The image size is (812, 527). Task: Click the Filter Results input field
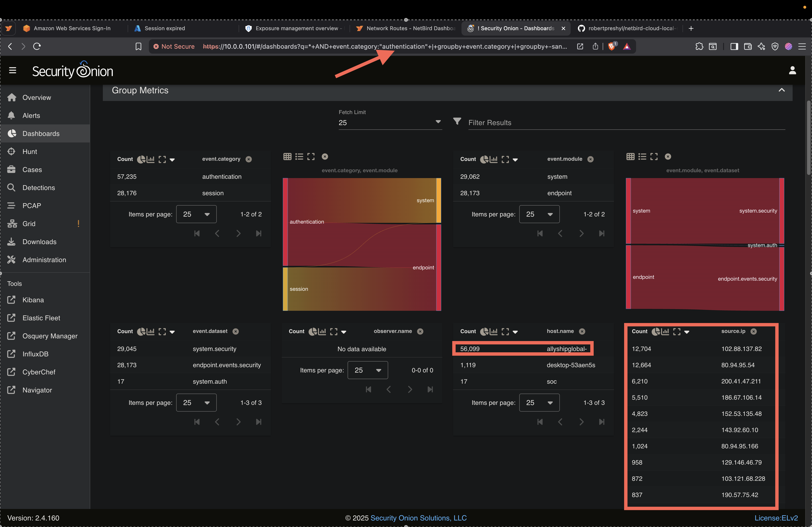(x=626, y=123)
